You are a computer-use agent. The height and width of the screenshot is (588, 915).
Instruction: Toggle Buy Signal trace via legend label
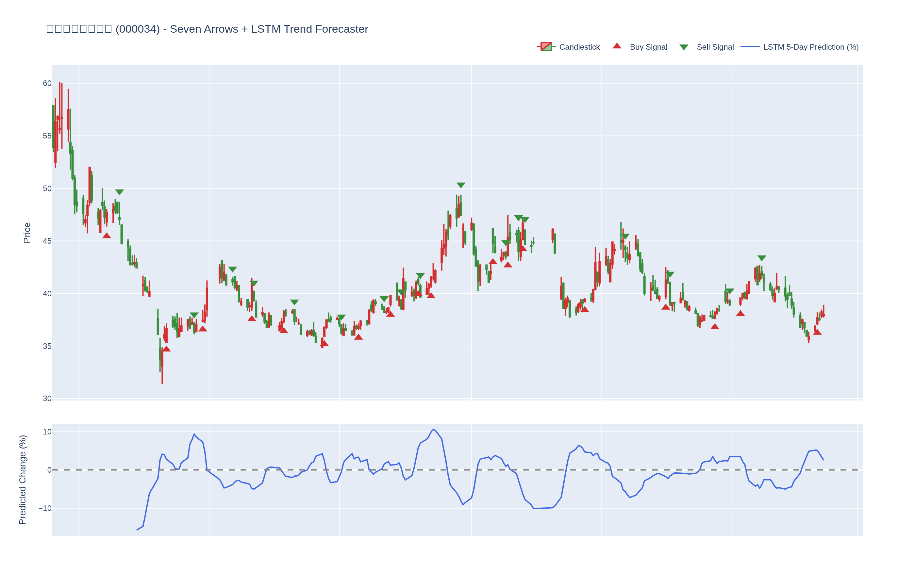click(648, 47)
